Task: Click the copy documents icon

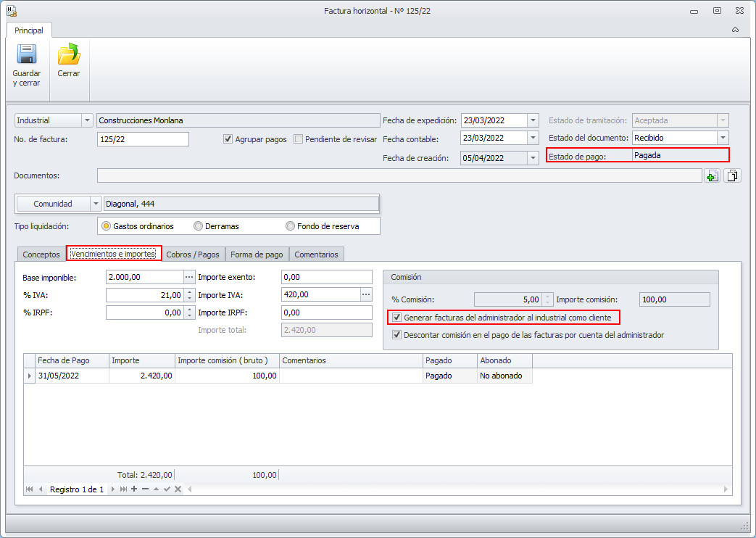Action: tap(732, 175)
